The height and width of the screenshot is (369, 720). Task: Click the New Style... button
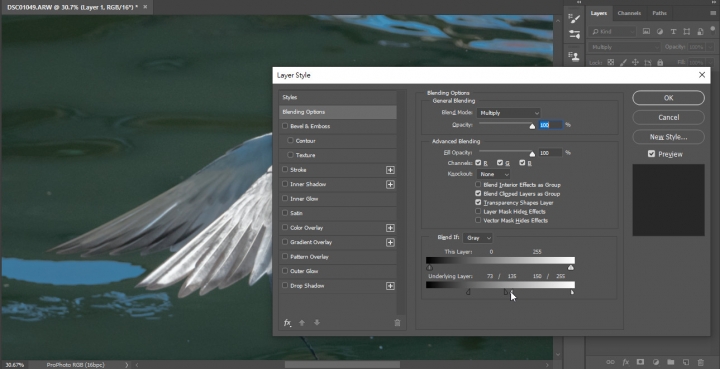[668, 137]
